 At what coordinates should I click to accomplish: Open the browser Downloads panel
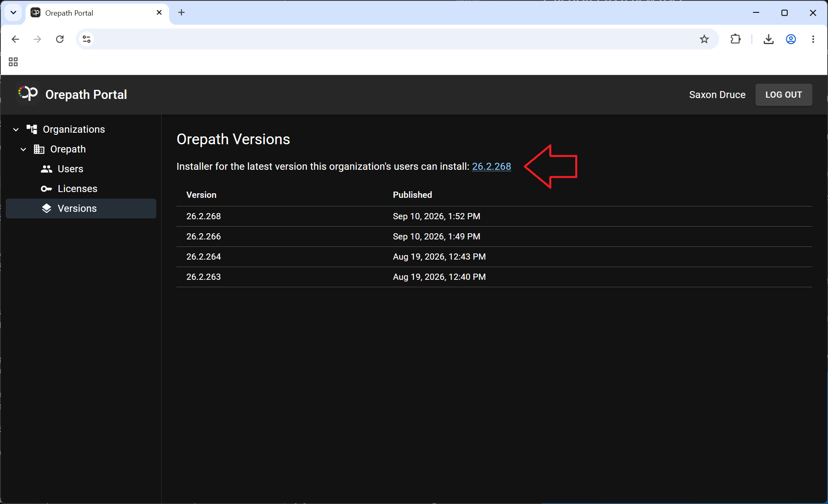(x=769, y=39)
